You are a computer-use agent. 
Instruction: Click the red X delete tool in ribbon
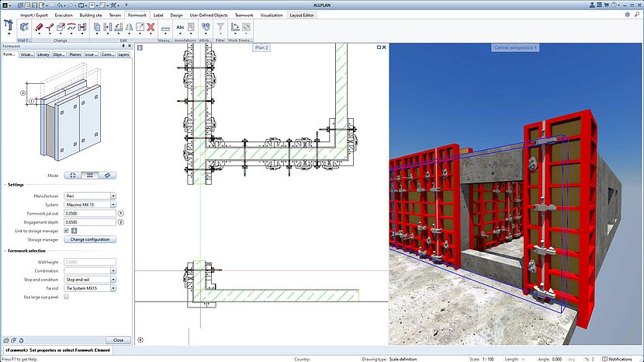pos(151,27)
